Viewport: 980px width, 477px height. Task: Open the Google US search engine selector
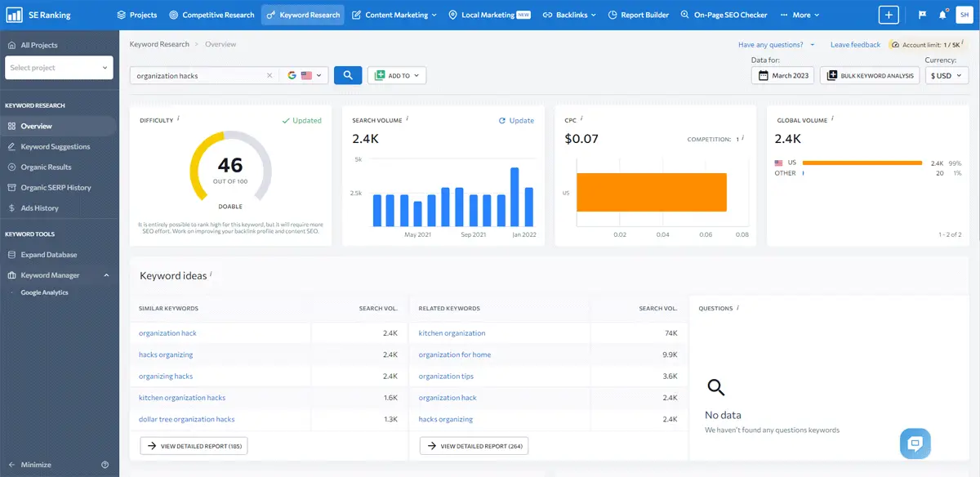click(x=304, y=76)
